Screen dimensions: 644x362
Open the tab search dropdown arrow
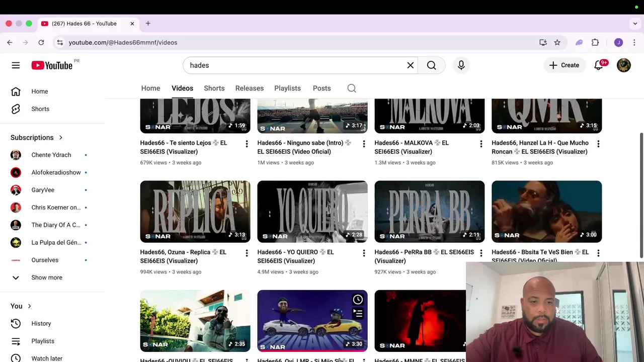(x=635, y=24)
